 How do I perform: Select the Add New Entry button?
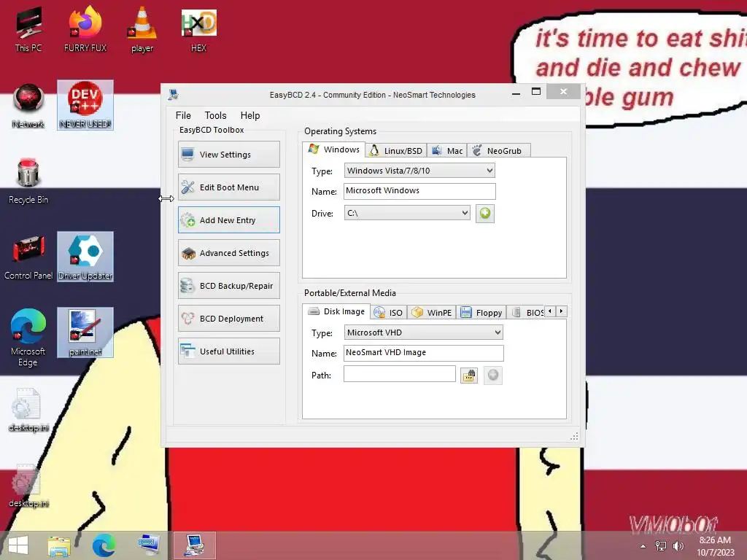click(x=228, y=220)
